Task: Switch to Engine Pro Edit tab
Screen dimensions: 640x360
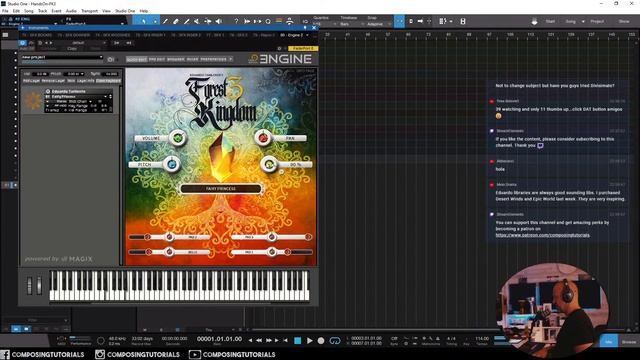Action: pos(157,60)
